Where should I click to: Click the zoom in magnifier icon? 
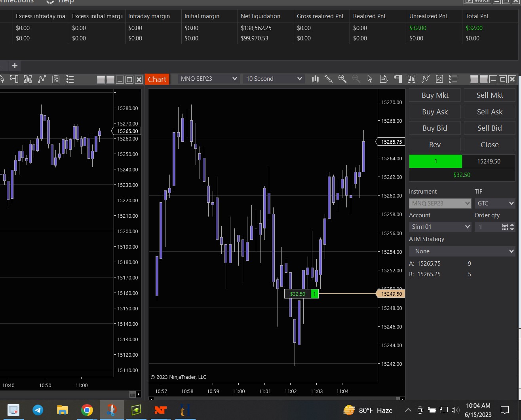(342, 79)
